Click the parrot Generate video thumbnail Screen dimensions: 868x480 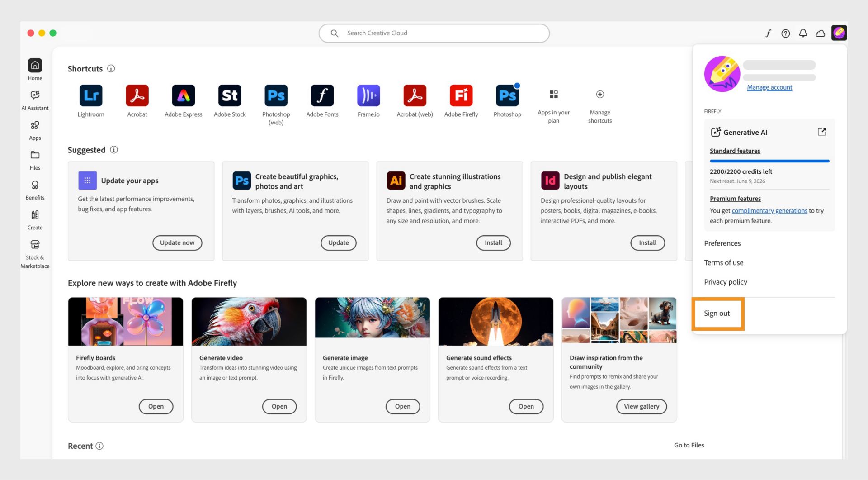pos(249,321)
